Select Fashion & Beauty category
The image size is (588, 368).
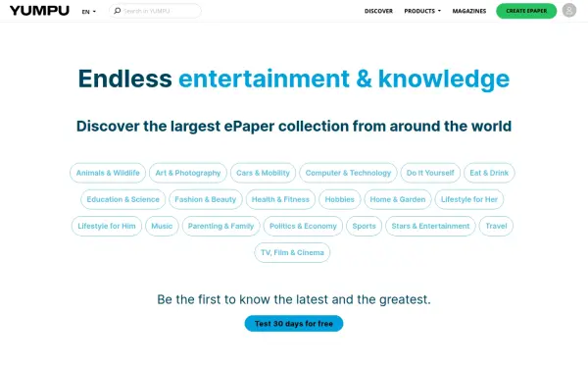point(206,199)
